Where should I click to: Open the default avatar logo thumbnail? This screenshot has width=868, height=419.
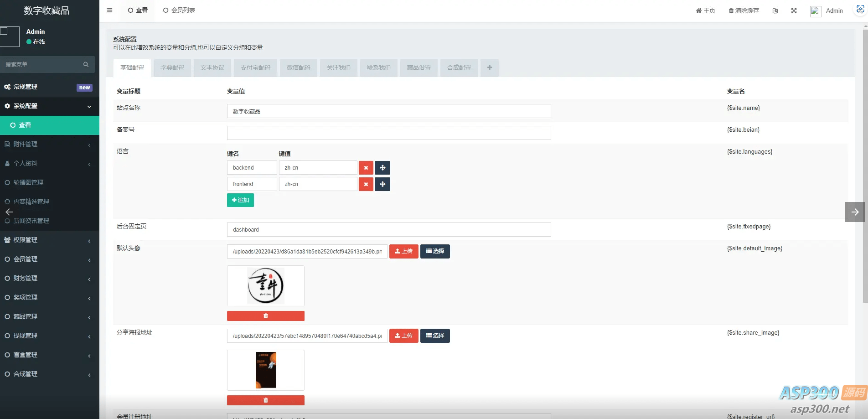pos(266,286)
